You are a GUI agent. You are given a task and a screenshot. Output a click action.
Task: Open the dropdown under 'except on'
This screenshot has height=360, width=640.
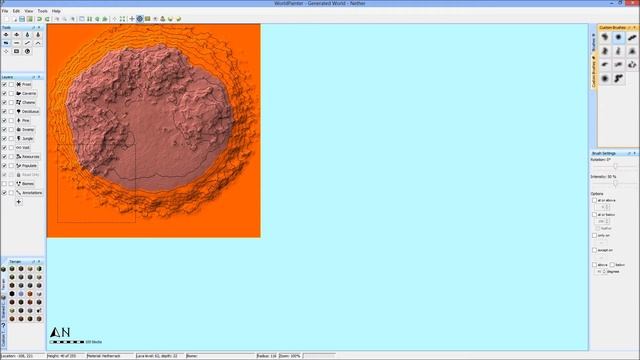pos(601,257)
